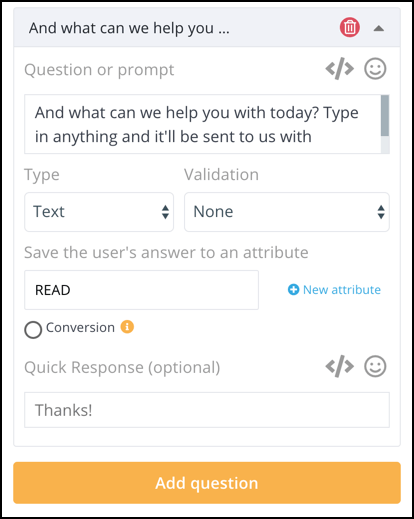Collapse the question panel with up arrow
The width and height of the screenshot is (414, 519).
379,29
